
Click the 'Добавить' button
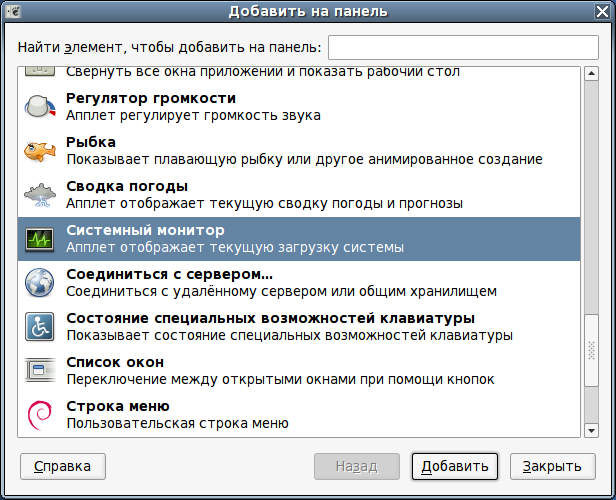(x=455, y=466)
